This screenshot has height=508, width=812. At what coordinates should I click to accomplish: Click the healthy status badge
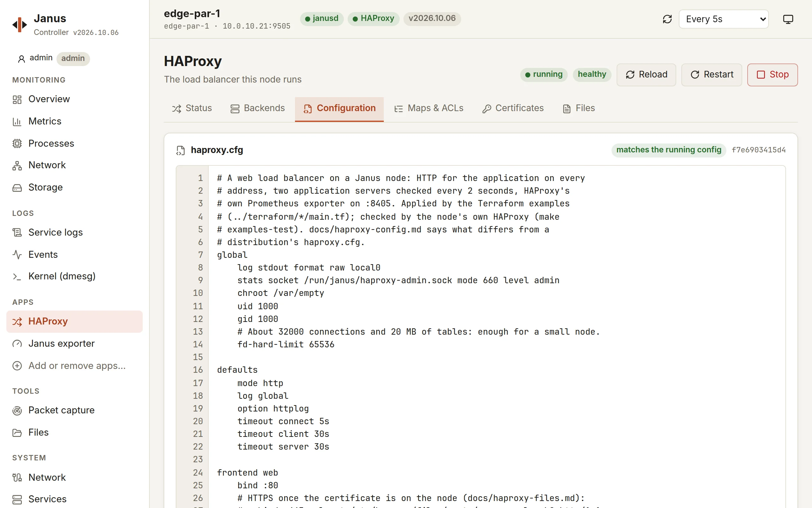pyautogui.click(x=592, y=75)
